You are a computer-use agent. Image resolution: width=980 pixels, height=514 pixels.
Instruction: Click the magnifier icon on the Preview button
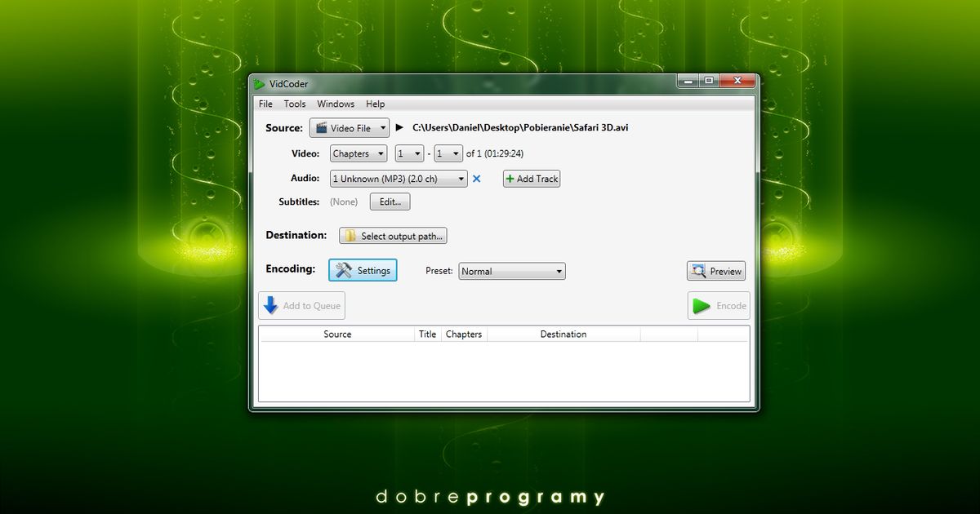coord(698,270)
